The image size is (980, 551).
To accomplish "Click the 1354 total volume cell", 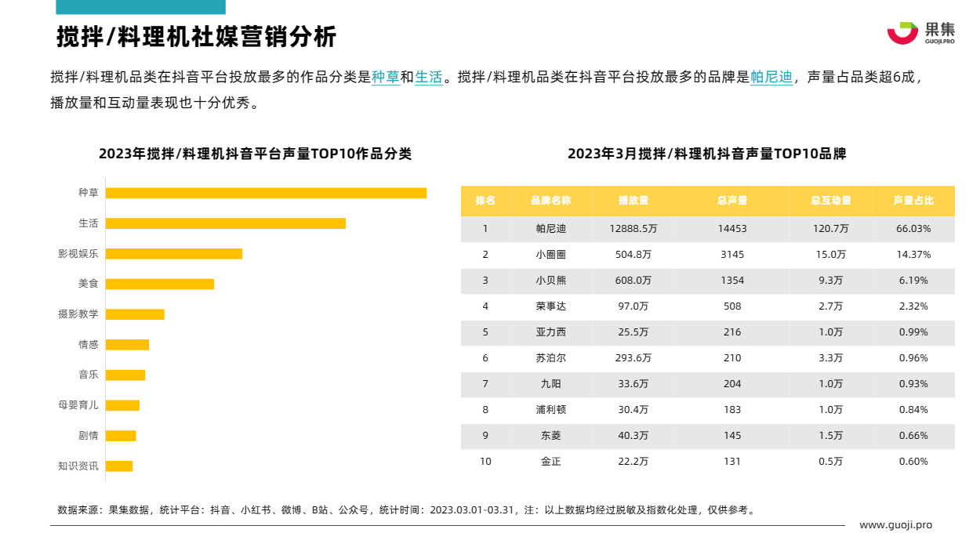I will (x=732, y=281).
